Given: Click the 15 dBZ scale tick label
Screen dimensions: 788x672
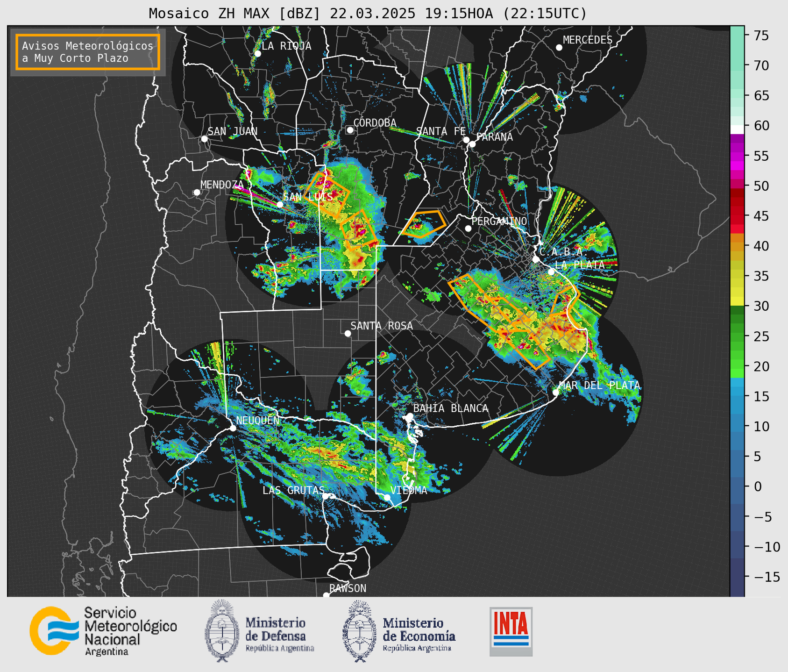Looking at the screenshot, I should 760,396.
